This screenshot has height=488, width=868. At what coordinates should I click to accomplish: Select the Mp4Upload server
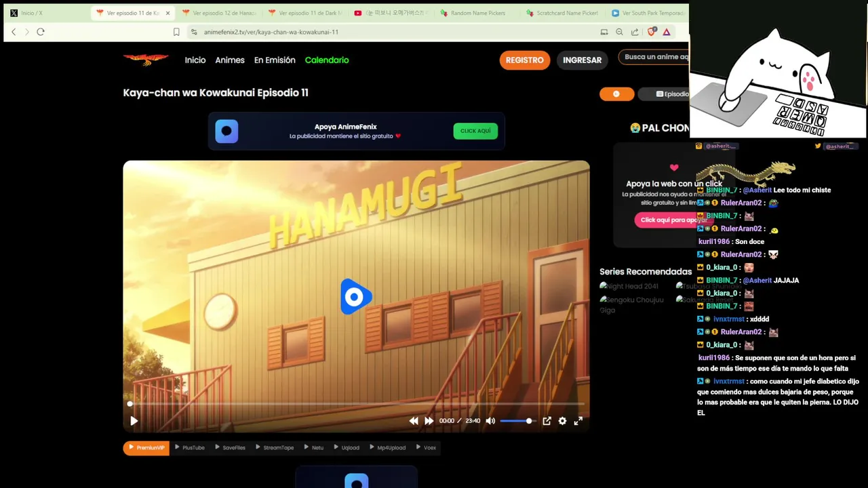(388, 448)
